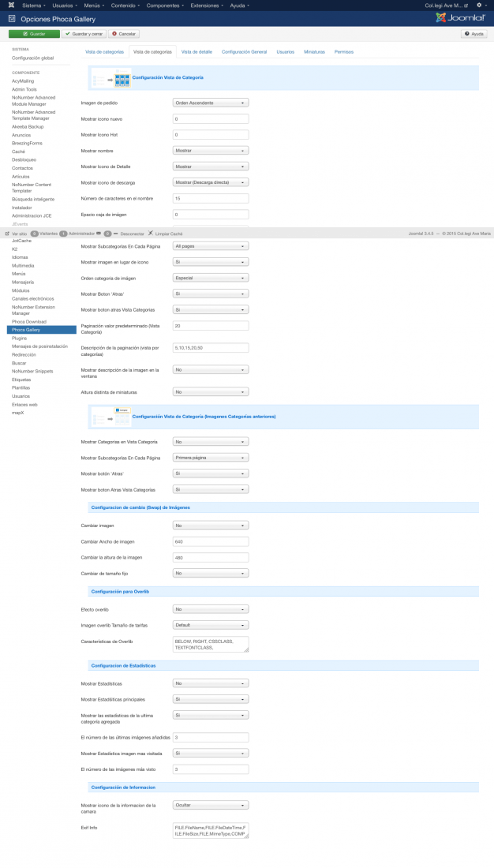This screenshot has width=494, height=868.
Task: Open the Subcategorías dropdown showing Primera página
Action: 211,458
